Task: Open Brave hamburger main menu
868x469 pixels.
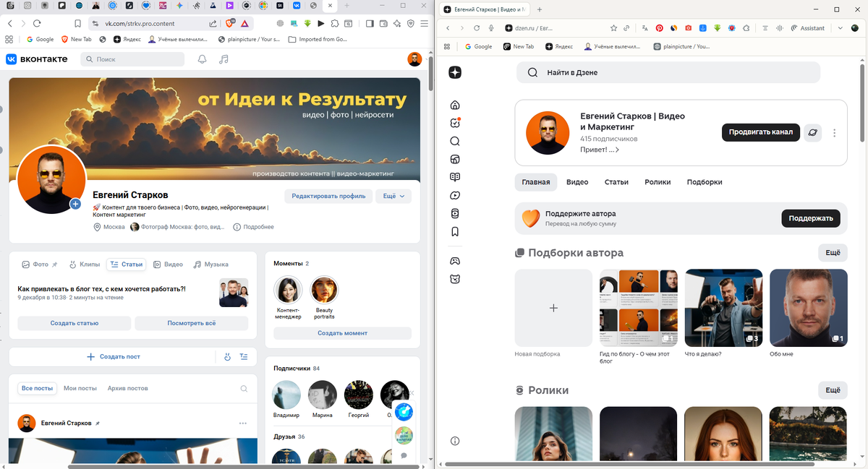Action: [x=425, y=23]
